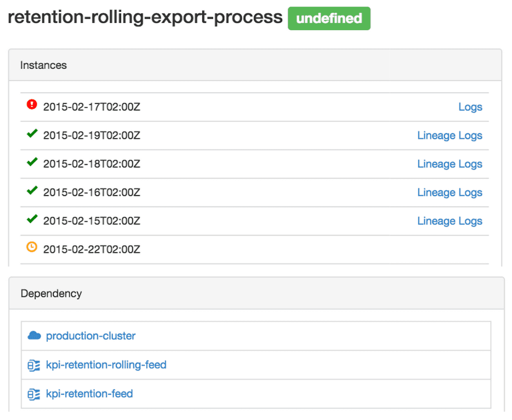Open Logs for the 2015-02-17 instance
Image resolution: width=512 pixels, height=420 pixels.
tap(470, 107)
